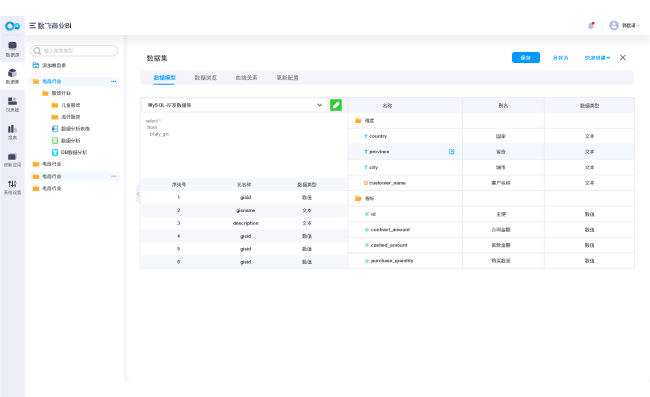Open the 快速创建 dropdown
This screenshot has width=650, height=397.
tap(597, 58)
